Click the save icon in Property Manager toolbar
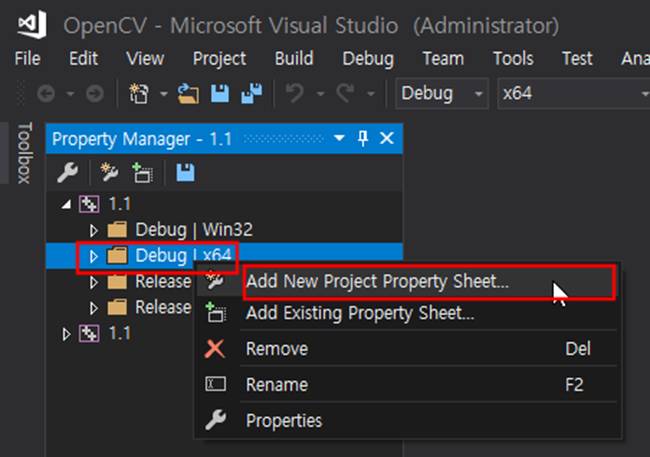The image size is (650, 457). (x=185, y=172)
